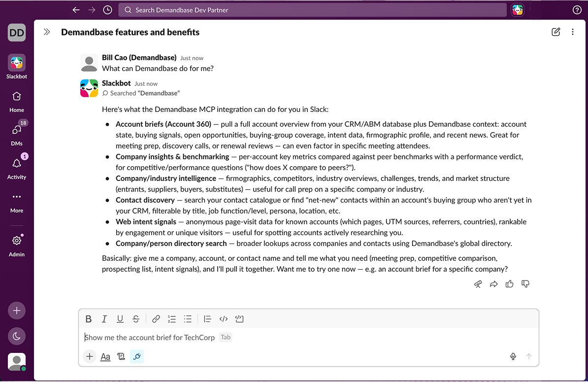This screenshot has height=382, width=588.
Task: Click the Slackbot sender name in the message
Action: coord(116,83)
